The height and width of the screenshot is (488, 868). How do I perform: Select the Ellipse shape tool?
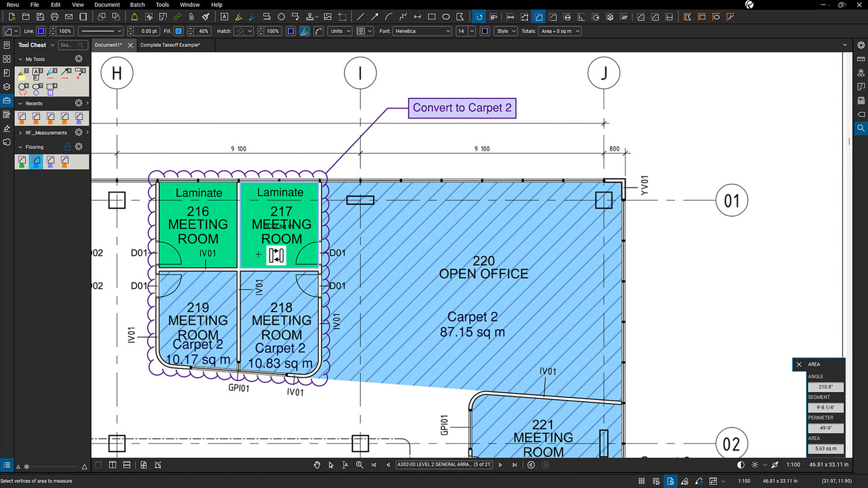(446, 17)
